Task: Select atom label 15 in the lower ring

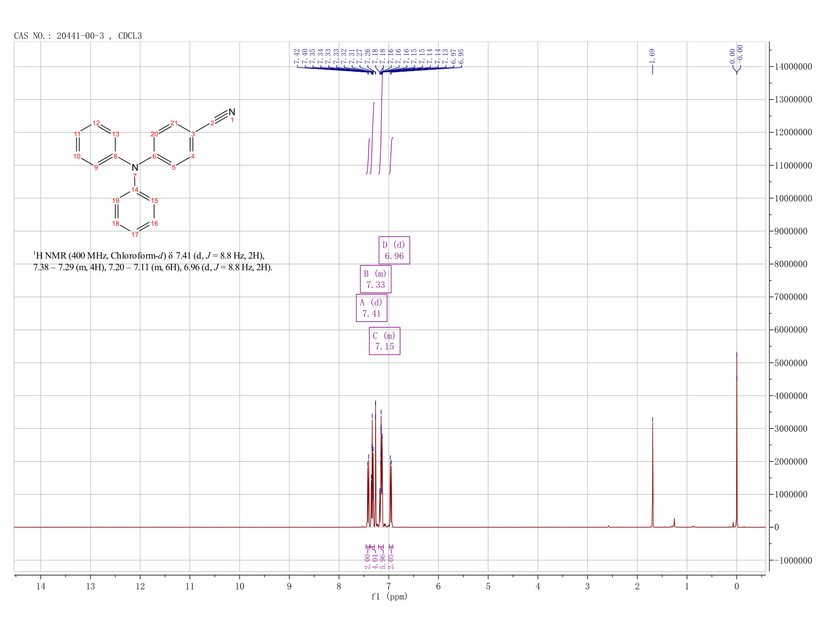Action: point(155,201)
